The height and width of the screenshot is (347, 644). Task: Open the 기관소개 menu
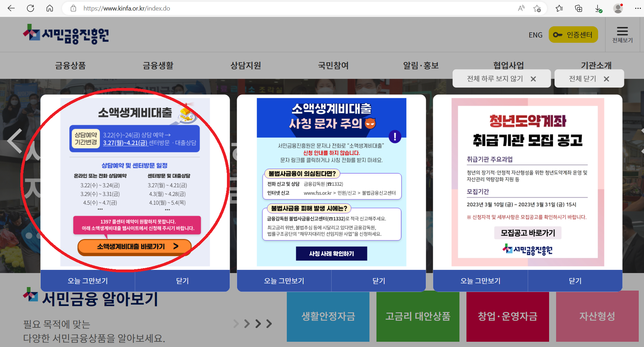[x=596, y=65]
